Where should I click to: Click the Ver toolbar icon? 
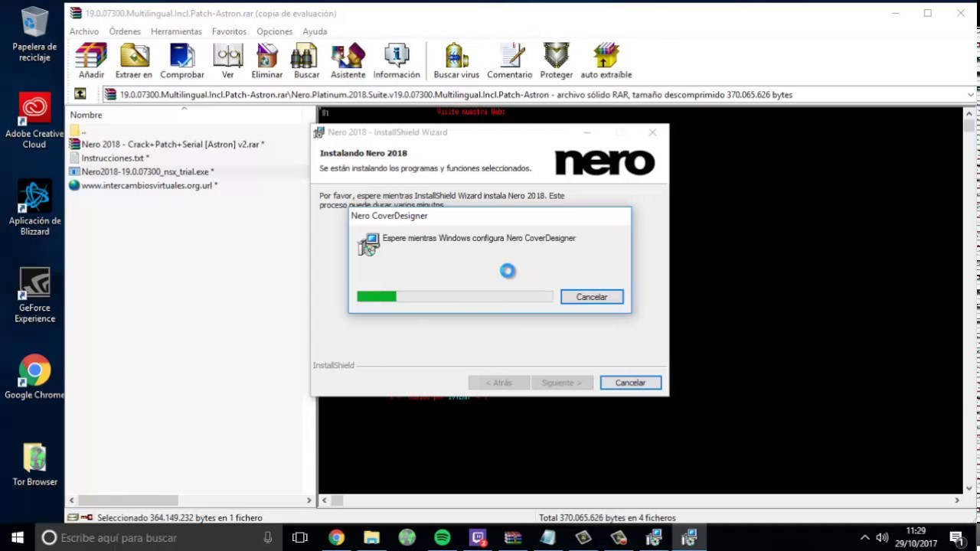click(227, 61)
